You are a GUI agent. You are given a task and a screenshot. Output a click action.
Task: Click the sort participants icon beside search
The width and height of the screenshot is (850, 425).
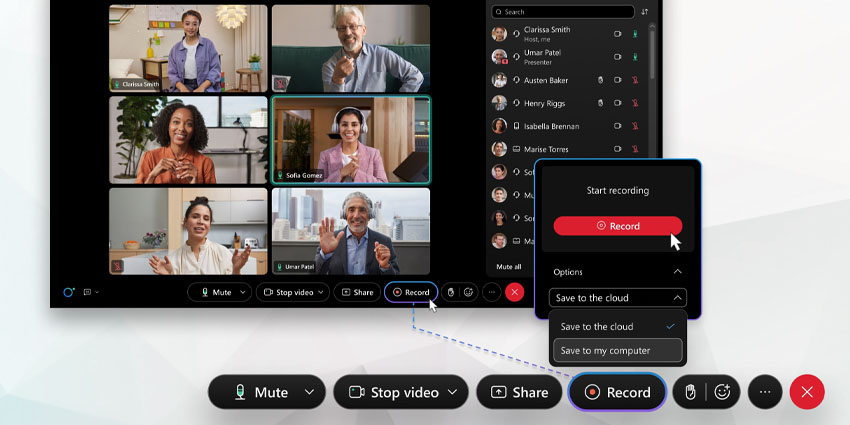(644, 12)
